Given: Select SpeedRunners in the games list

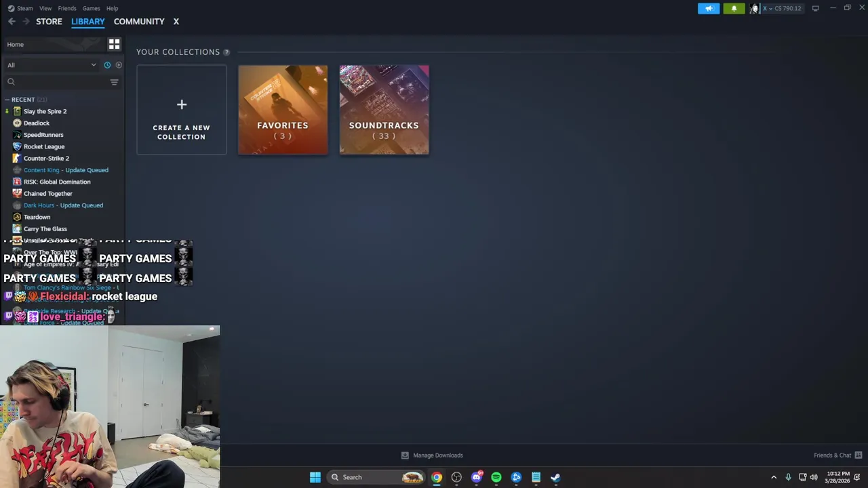Looking at the screenshot, I should pos(43,135).
